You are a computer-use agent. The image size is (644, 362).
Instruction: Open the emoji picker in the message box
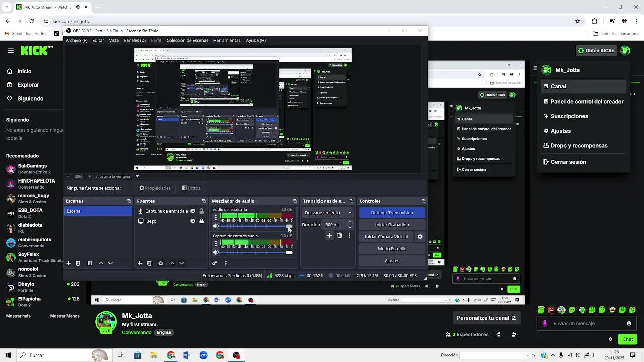629,324
